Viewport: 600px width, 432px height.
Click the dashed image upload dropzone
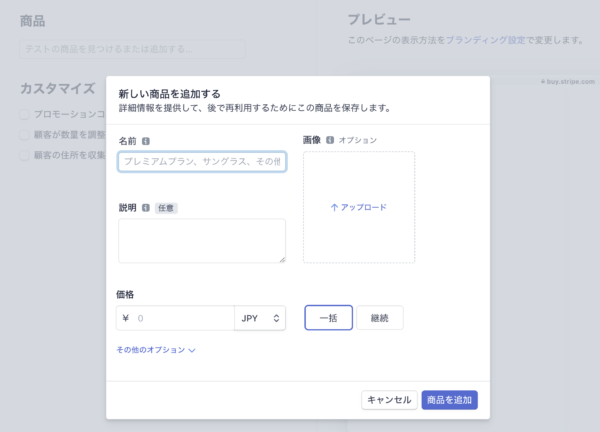pyautogui.click(x=359, y=207)
